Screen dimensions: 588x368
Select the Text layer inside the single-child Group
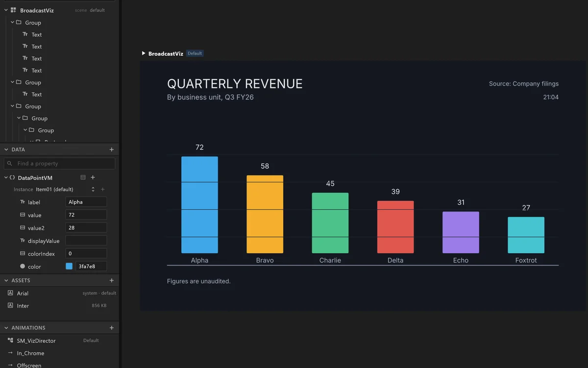37,94
